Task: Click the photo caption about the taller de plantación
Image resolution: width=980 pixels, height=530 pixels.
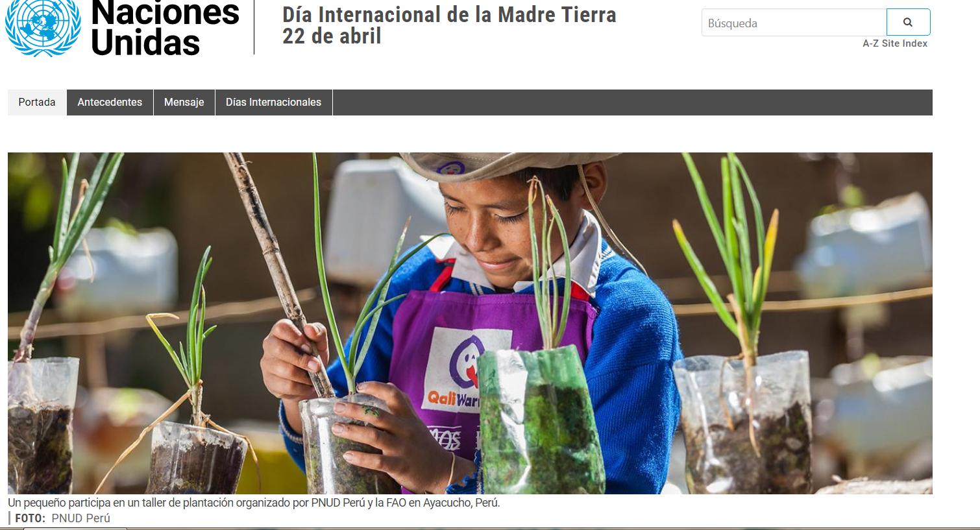Action: [254, 503]
